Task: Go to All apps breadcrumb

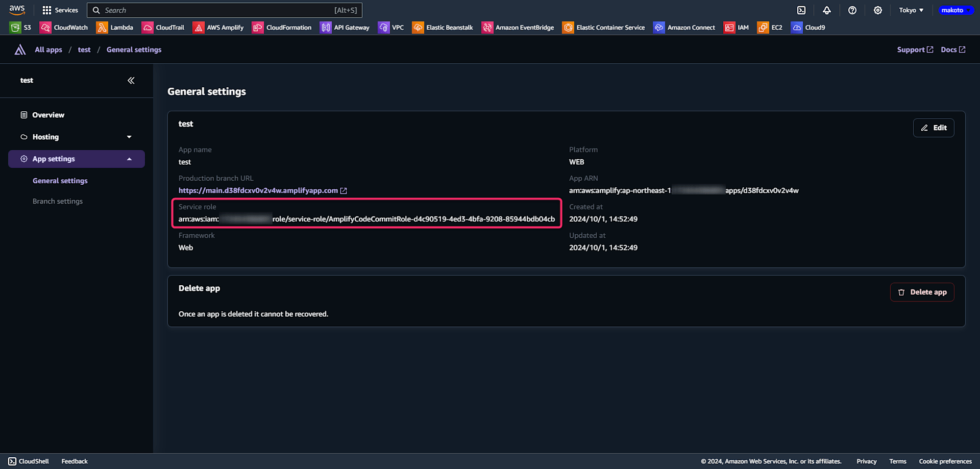Action: point(49,49)
